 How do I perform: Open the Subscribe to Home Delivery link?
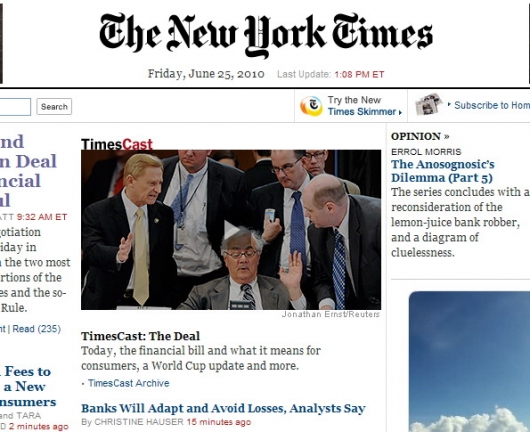492,105
